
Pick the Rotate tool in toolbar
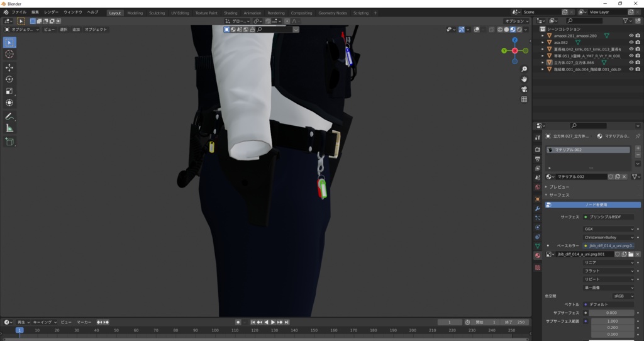(x=9, y=79)
